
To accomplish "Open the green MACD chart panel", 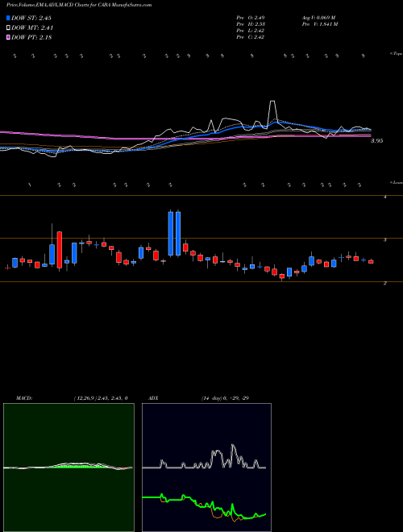I will pos(69,468).
